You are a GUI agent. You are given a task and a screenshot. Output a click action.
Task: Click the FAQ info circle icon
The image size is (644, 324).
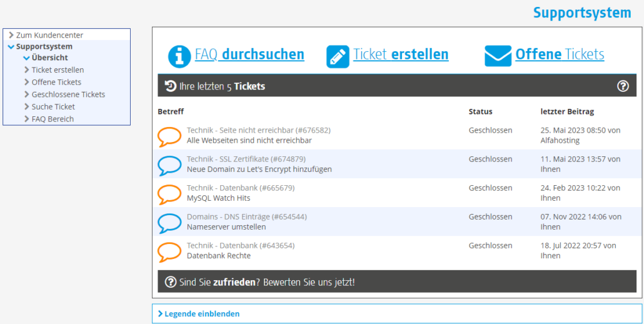(x=179, y=56)
